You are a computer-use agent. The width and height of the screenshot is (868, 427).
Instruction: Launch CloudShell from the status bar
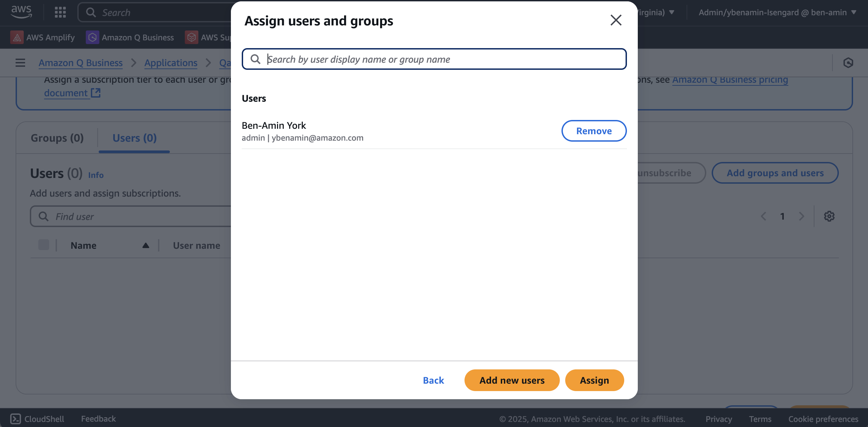(37, 419)
